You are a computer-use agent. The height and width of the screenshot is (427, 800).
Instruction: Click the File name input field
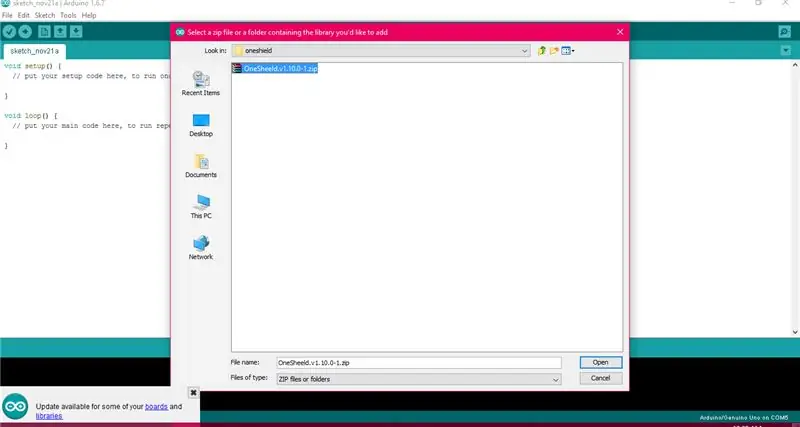point(418,363)
